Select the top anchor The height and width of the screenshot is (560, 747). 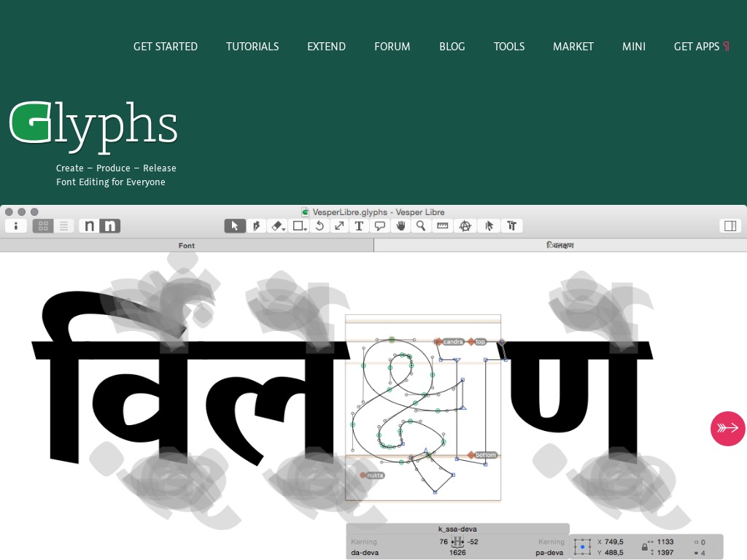point(477,341)
